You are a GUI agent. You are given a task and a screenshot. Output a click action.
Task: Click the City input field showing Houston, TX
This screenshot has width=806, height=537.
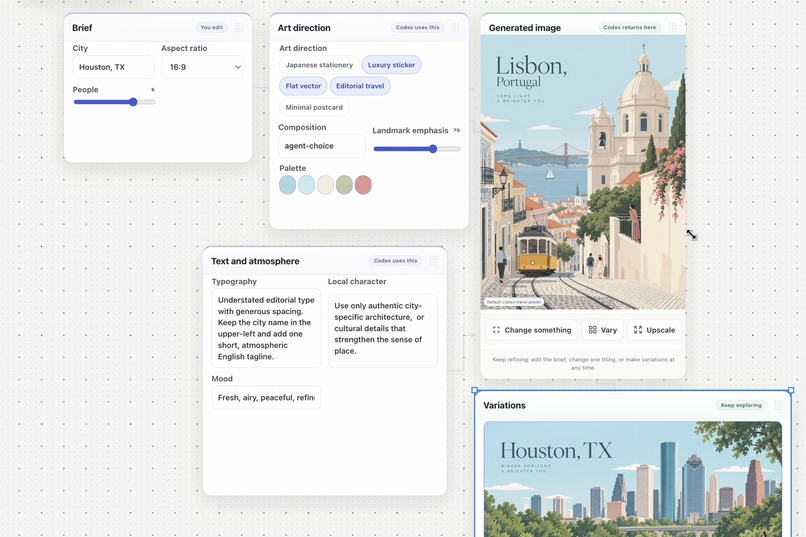click(113, 67)
